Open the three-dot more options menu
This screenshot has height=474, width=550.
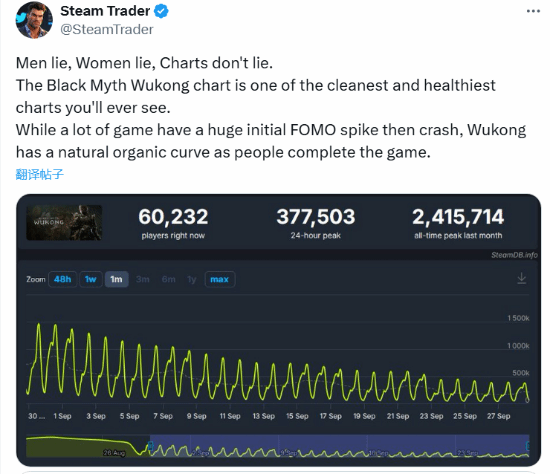point(533,11)
